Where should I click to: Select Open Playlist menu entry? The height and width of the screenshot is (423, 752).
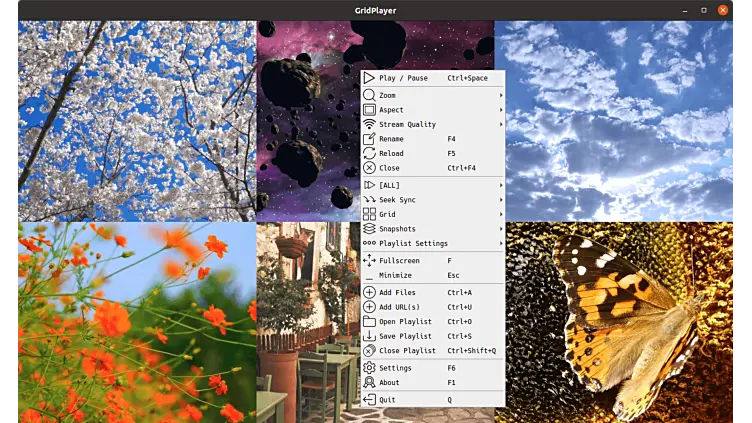[405, 322]
